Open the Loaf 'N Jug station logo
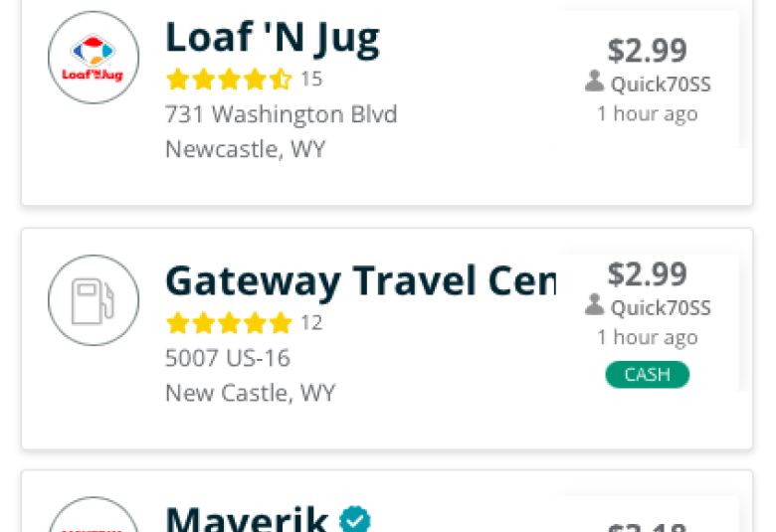 pyautogui.click(x=94, y=58)
